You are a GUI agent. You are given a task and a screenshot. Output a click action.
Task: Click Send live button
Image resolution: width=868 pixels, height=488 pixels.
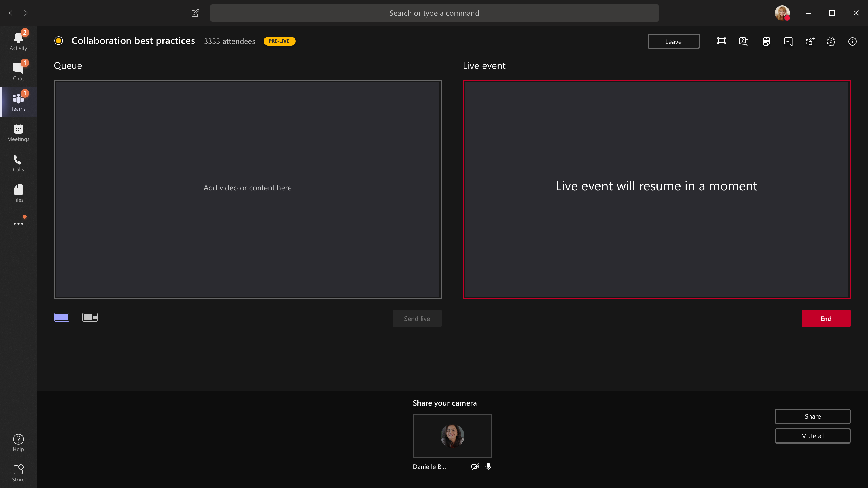[x=417, y=318]
